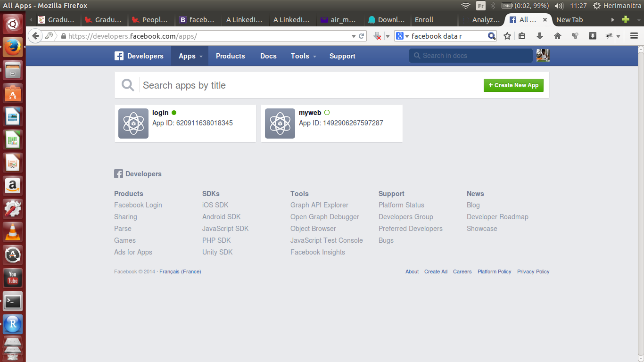644x362 pixels.
Task: Open the dropdown arrow beside the bug icon
Action: [x=618, y=36]
